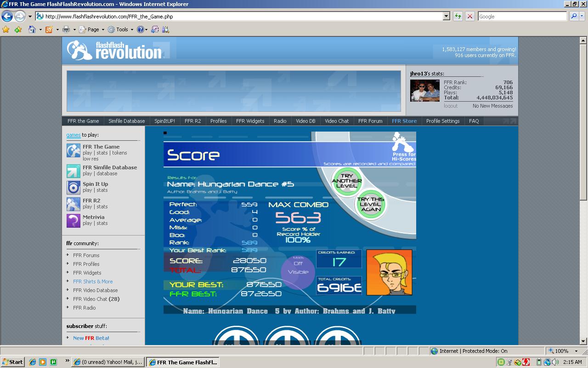Go back with the browser Back arrow
The image size is (588, 368).
(7, 17)
